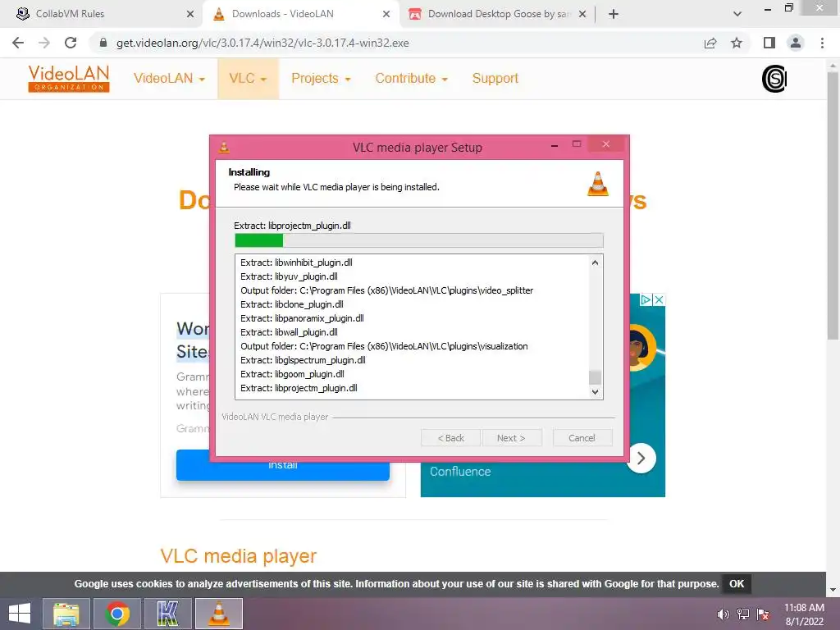The image size is (840, 630).
Task: Click the AdChoices triangle icon
Action: (646, 299)
